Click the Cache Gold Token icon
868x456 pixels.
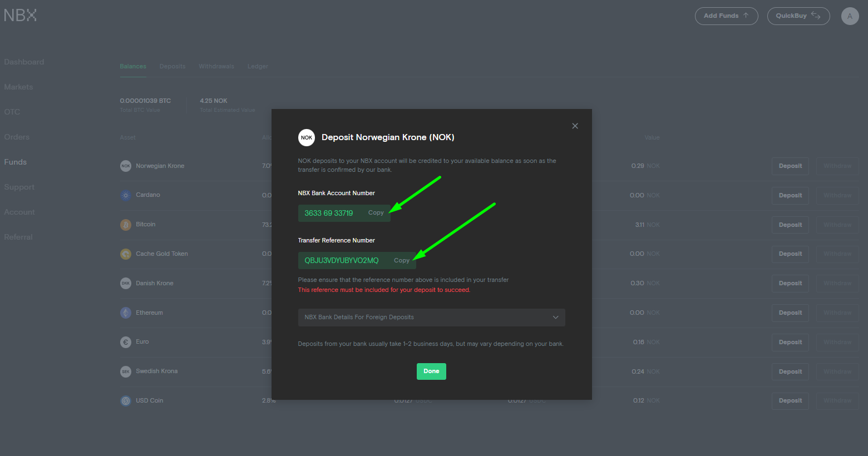pos(126,254)
